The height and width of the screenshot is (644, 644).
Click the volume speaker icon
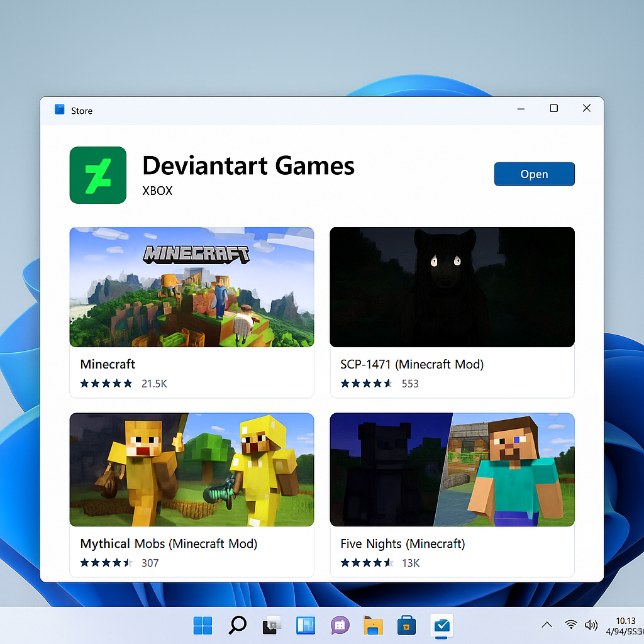[591, 625]
